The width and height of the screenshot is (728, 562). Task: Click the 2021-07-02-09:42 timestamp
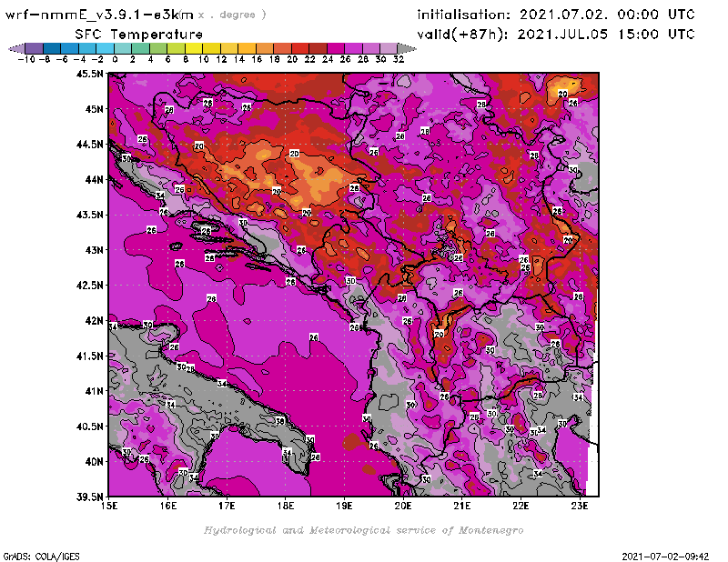[x=665, y=557]
